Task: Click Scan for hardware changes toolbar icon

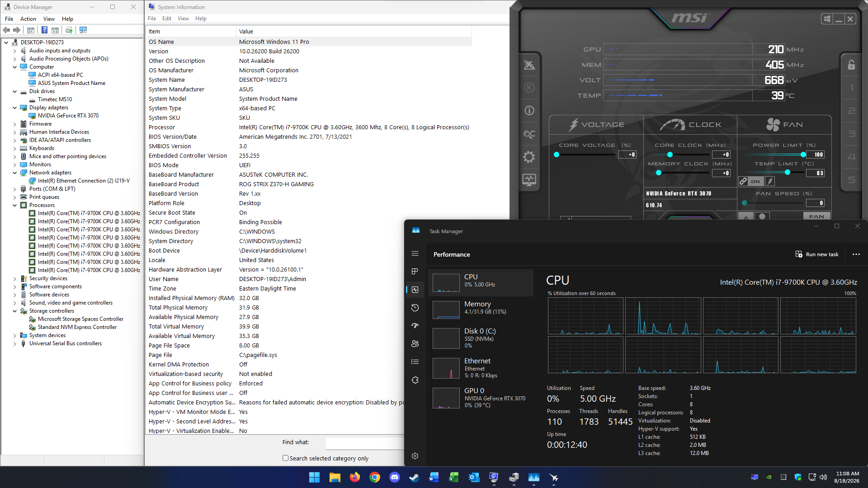Action: [x=83, y=30]
